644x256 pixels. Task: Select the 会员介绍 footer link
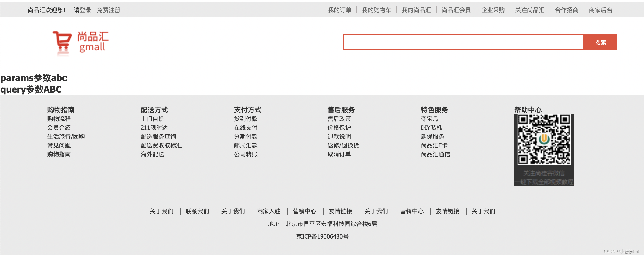pos(59,128)
